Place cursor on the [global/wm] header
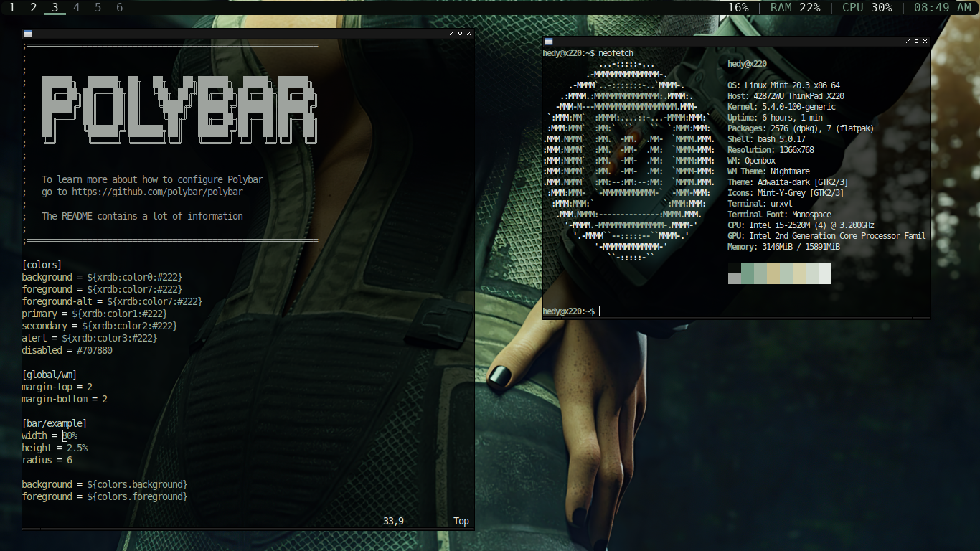This screenshot has height=551, width=980. (x=50, y=375)
